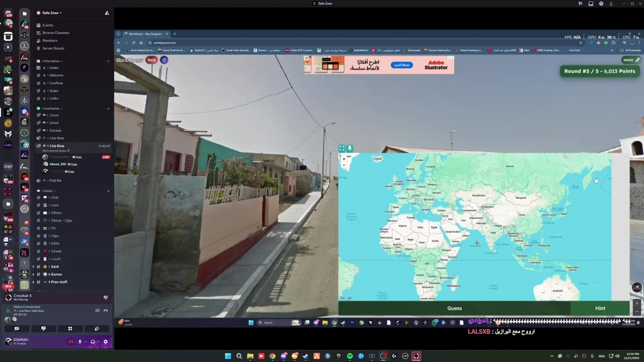The image size is (644, 362).
Task: Open Spotify from the Windows taskbar
Action: pos(350,356)
